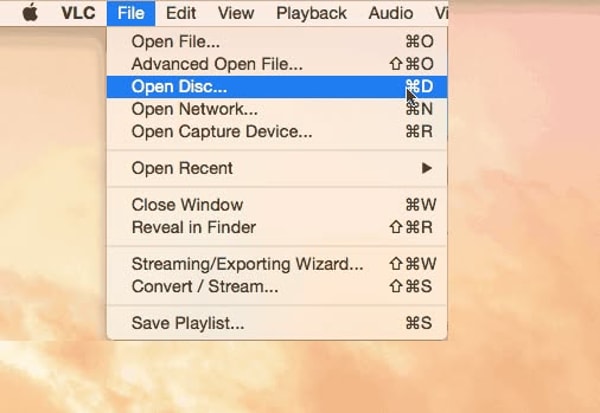
Task: Select Close Window menu item
Action: (277, 205)
